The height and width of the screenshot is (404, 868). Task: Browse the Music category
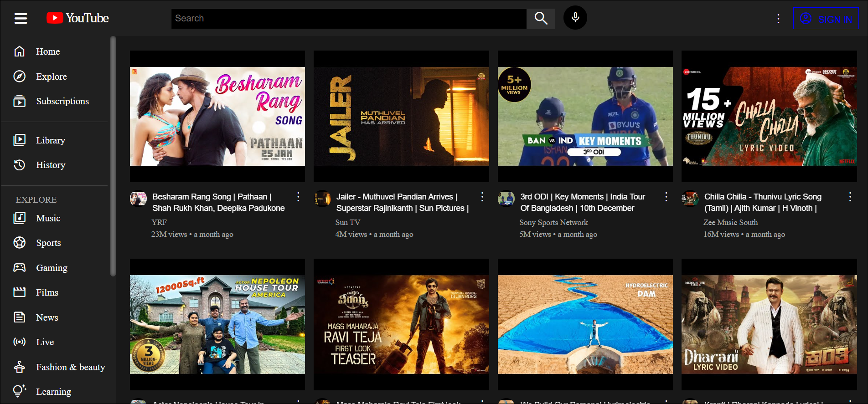(x=48, y=218)
